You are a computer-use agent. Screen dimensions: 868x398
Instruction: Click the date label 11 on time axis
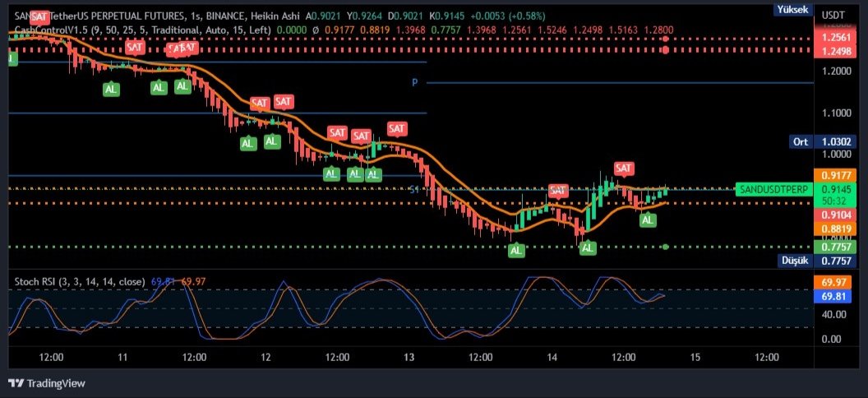click(x=123, y=357)
